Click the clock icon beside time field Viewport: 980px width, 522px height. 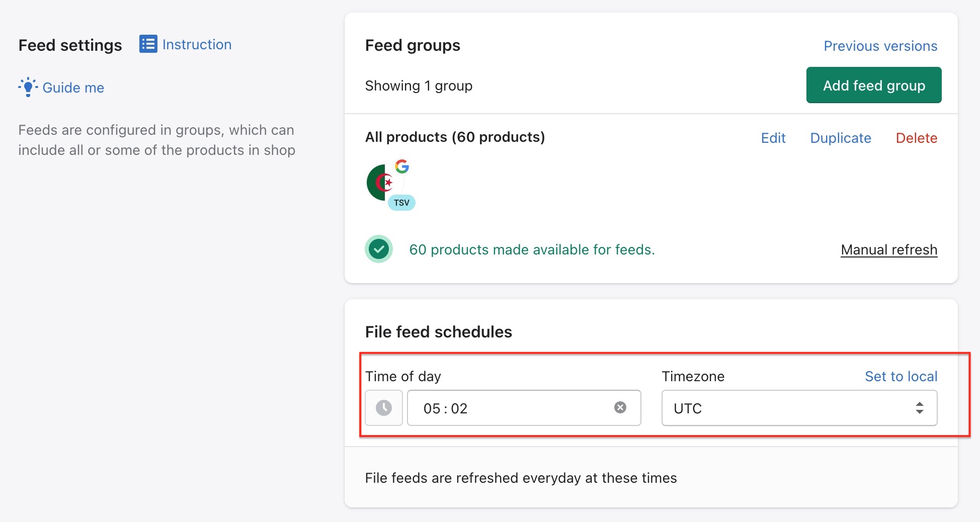384,408
